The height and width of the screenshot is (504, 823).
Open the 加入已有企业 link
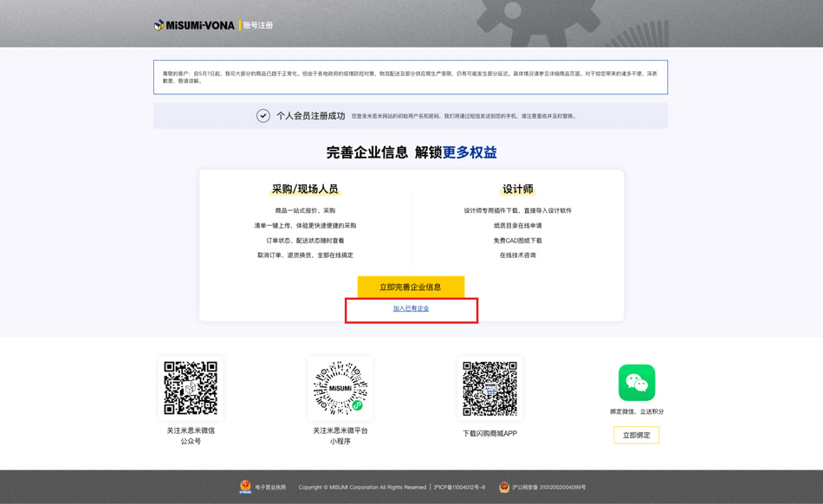[411, 308]
